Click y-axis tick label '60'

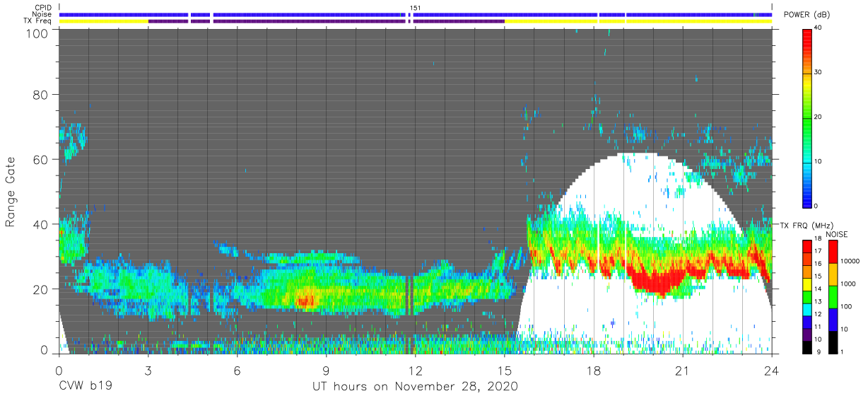(x=42, y=159)
